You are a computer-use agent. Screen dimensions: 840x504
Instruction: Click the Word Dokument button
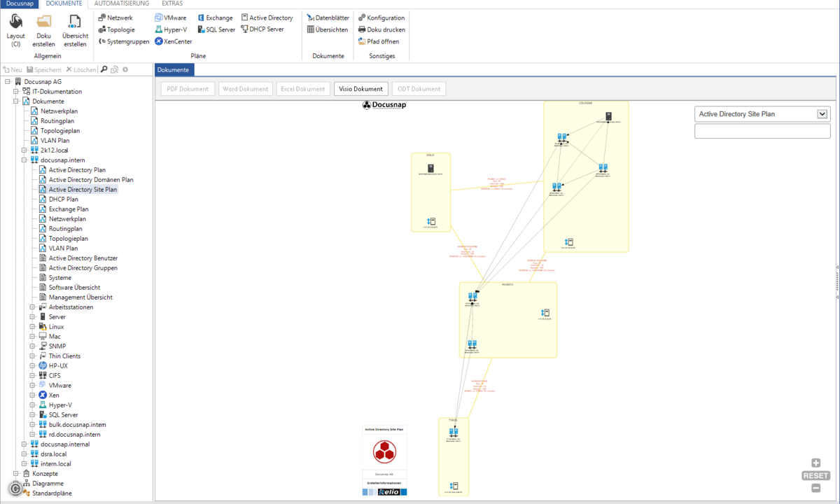(245, 89)
